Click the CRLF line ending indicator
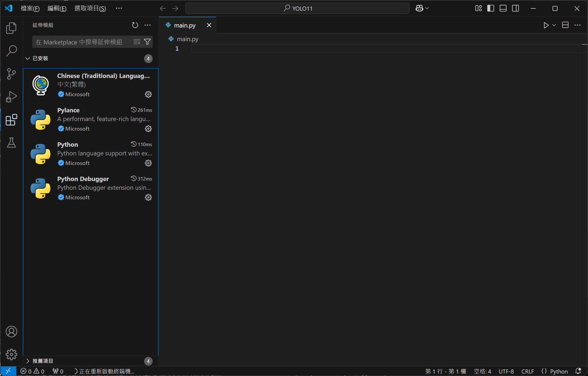Viewport: 588px width, 376px height. [528, 371]
